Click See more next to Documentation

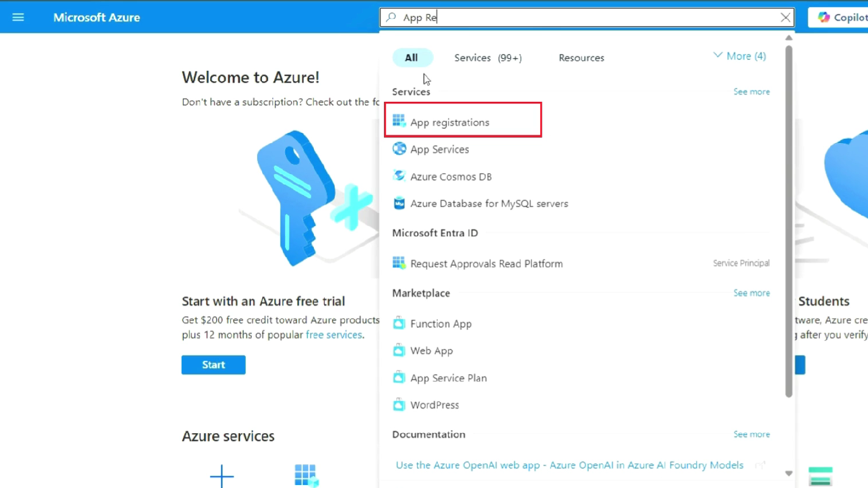pyautogui.click(x=752, y=434)
